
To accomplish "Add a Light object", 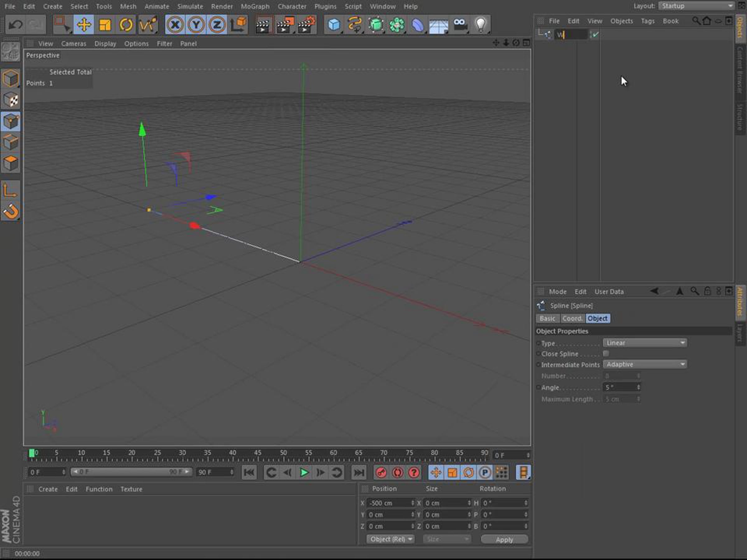I will click(x=481, y=25).
